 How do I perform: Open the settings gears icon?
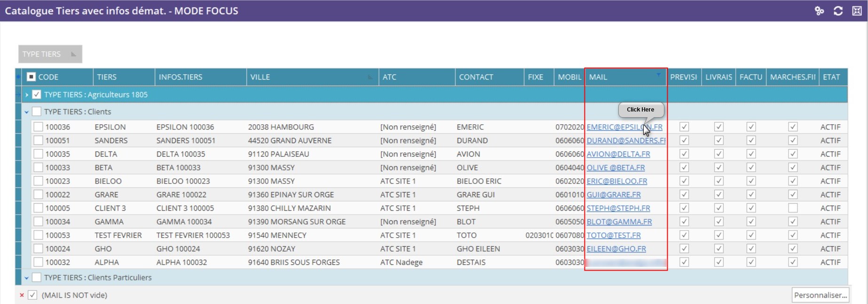819,11
